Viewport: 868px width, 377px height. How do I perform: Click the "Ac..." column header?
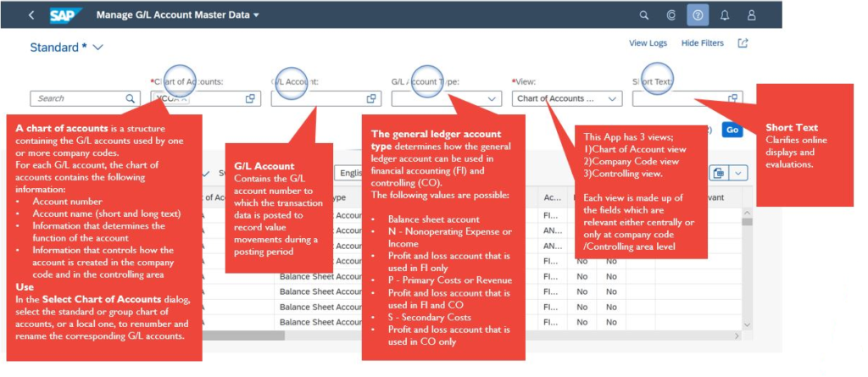click(553, 197)
